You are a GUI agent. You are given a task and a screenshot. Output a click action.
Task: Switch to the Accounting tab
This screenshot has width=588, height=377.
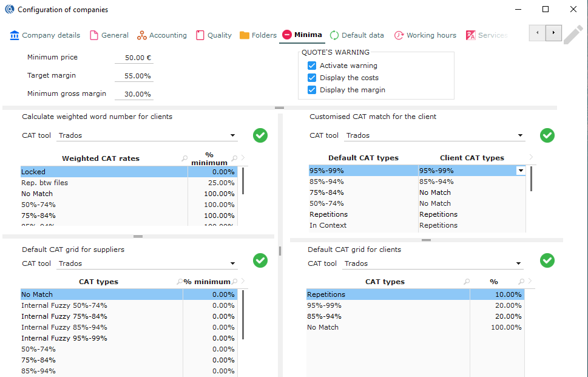point(161,35)
